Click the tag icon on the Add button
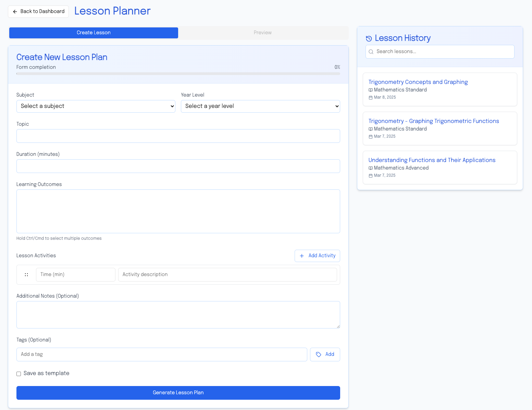The image size is (532, 410). 319,354
